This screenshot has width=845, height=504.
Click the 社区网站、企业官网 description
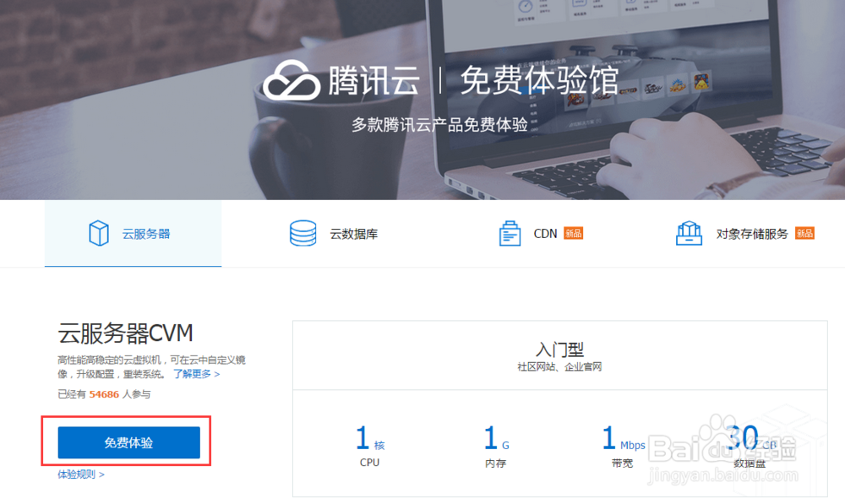pos(559,366)
